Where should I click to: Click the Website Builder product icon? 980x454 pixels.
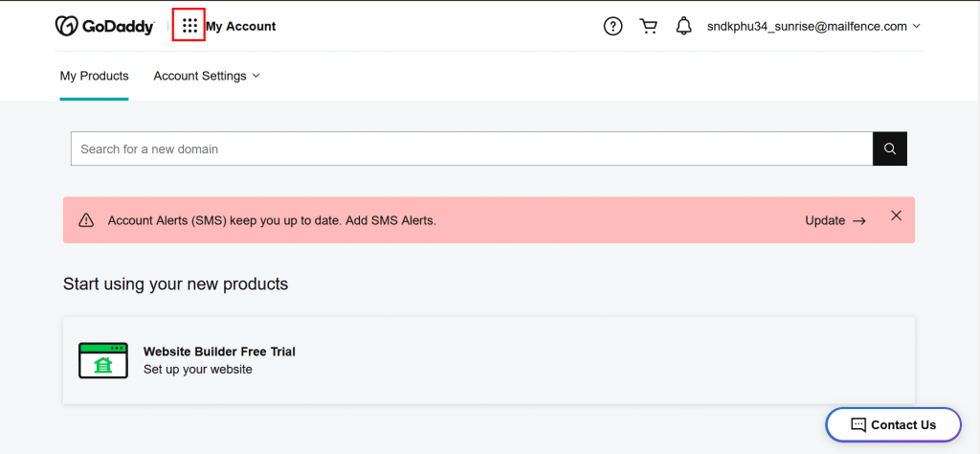pos(103,360)
